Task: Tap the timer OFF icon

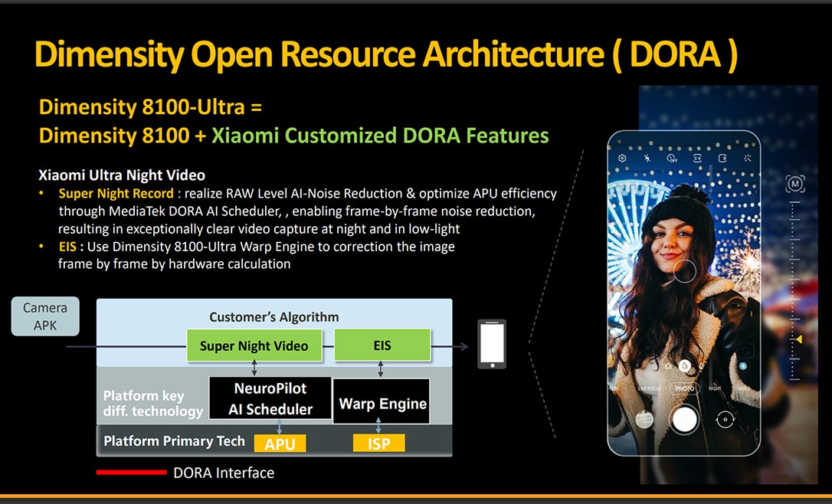Action: (x=672, y=159)
